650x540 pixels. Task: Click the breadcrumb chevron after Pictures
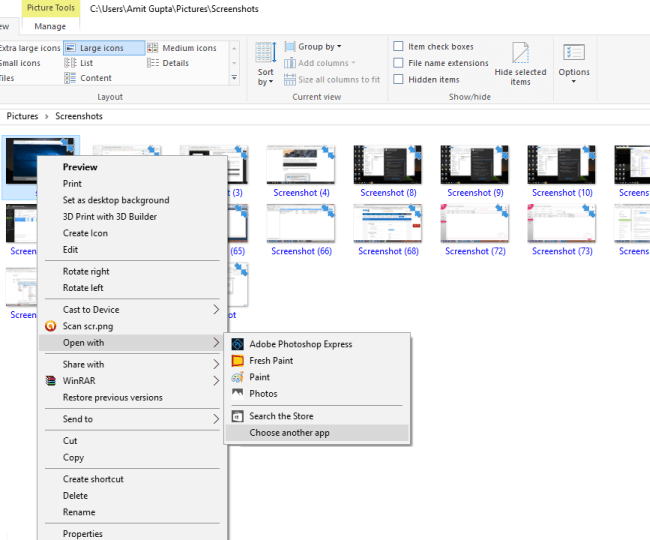click(46, 116)
